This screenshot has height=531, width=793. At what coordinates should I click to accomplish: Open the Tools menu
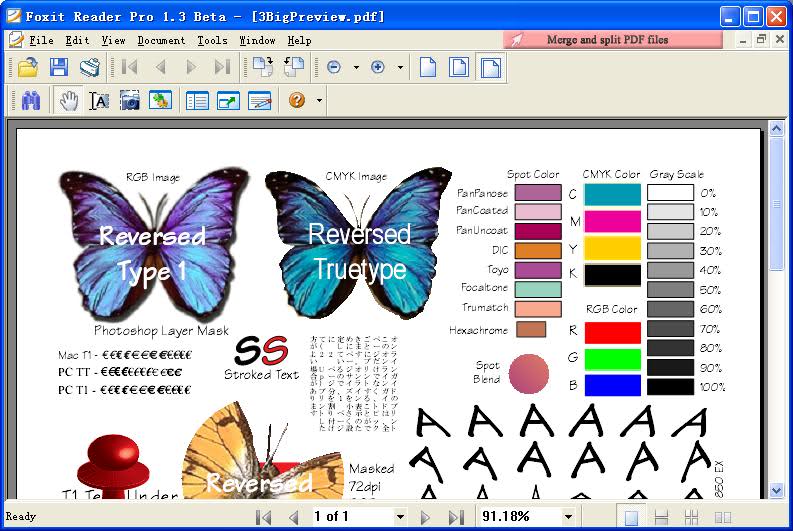[212, 40]
